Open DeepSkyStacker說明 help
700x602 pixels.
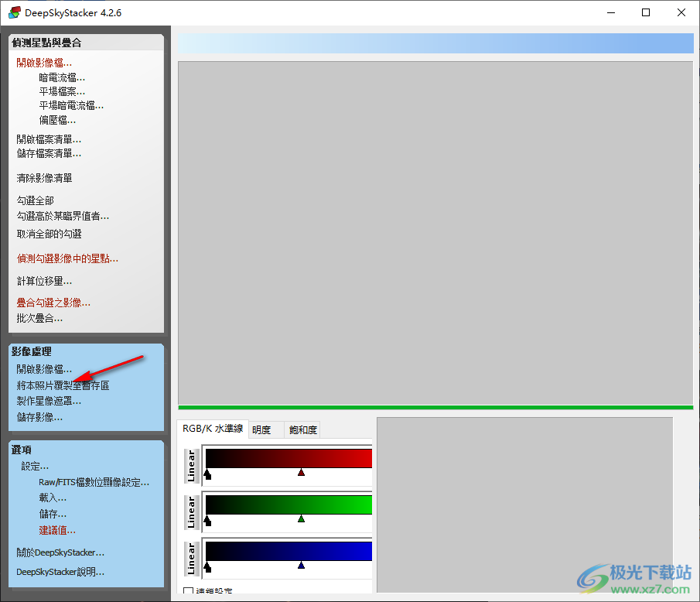(x=60, y=572)
